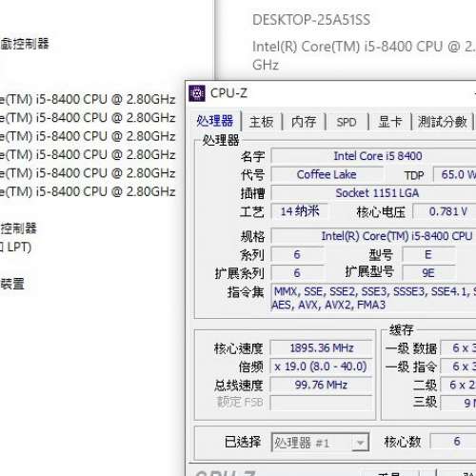
Task: Open the 显卡 tab
Action: 389,122
